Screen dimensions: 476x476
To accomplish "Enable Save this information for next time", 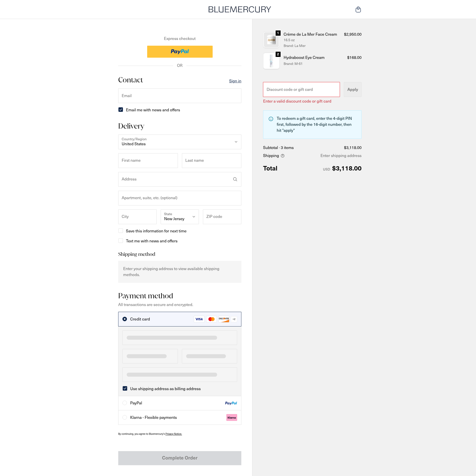I will (121, 231).
